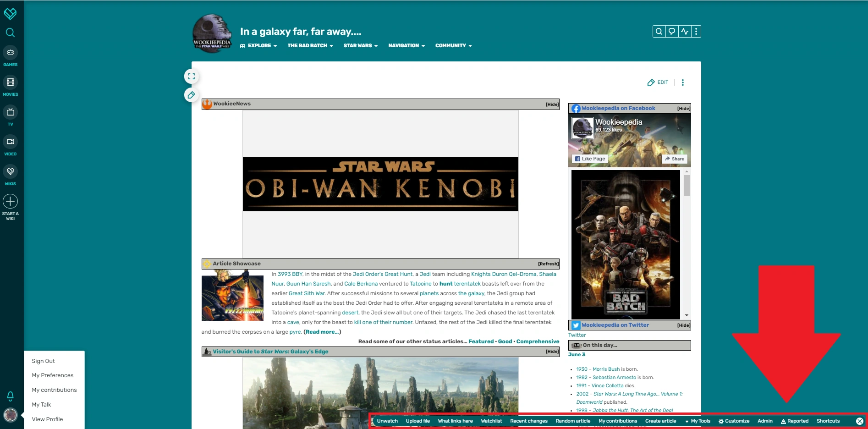Click the Bad Batch poster image
This screenshot has width=868, height=429.
tap(626, 244)
